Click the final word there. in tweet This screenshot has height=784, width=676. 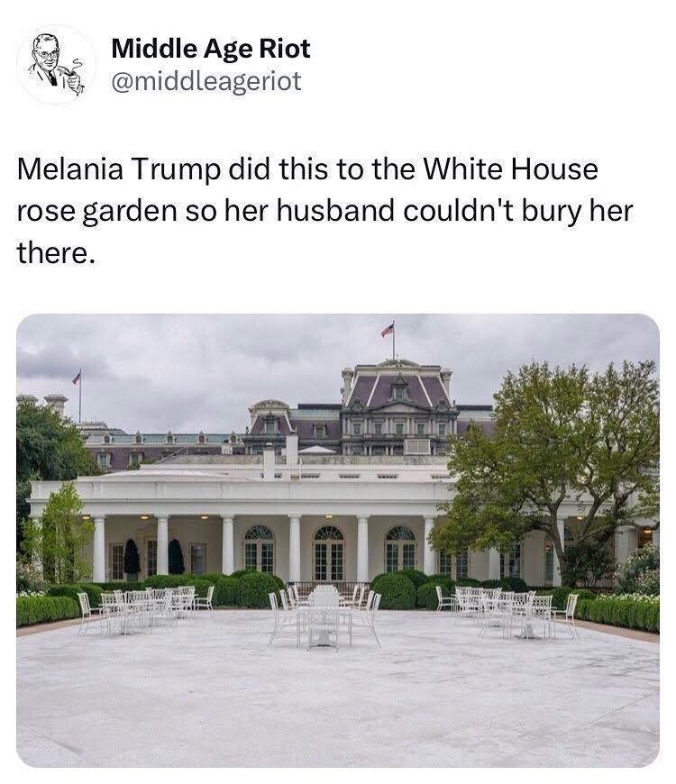tap(56, 252)
